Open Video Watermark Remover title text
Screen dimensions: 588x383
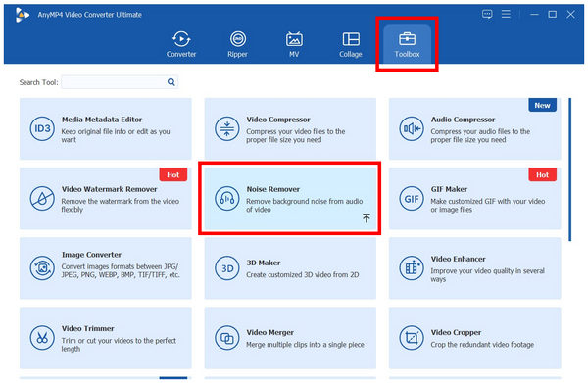coord(109,189)
